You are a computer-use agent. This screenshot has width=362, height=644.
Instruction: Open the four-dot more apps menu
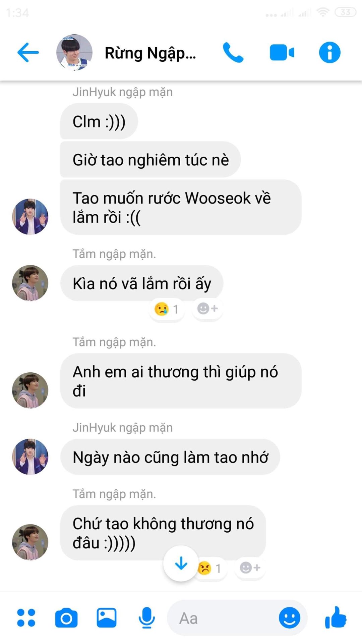point(26,618)
